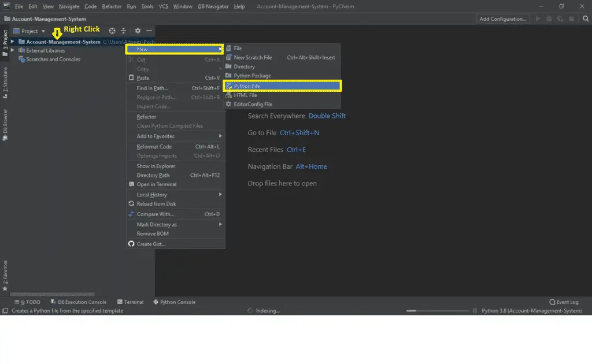Open the Refactor menu in menu bar
Viewport: 592px width, 364px height.
coord(112,6)
